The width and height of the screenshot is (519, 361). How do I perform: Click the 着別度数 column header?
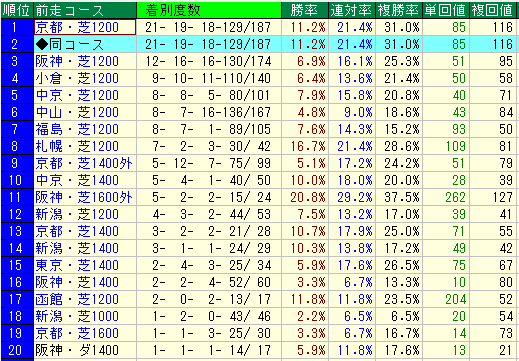(209, 10)
